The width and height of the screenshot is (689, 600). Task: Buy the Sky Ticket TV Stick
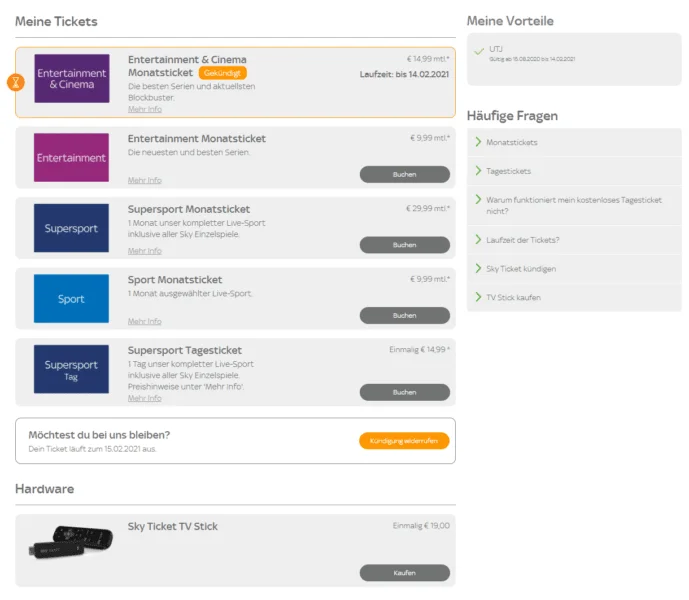coord(404,573)
